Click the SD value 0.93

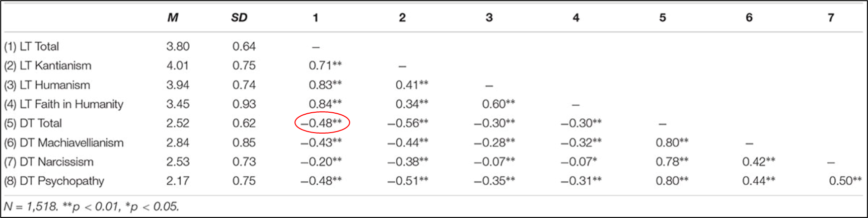(x=244, y=104)
